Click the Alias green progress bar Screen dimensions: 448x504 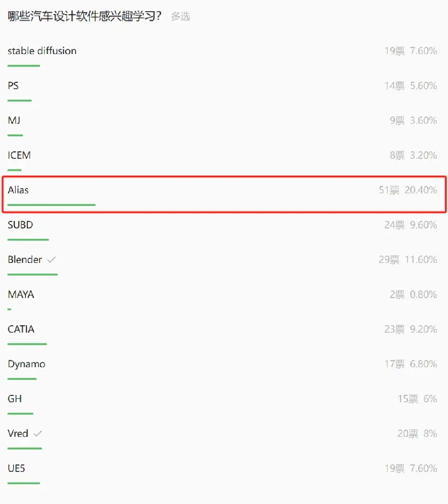coord(52,205)
